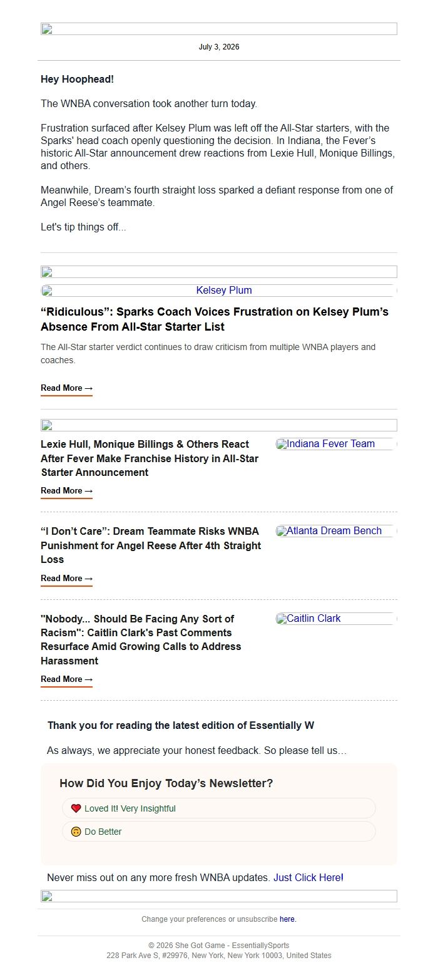
Task: Click the broken banner image above the unsubscribe line
Action: (219, 896)
